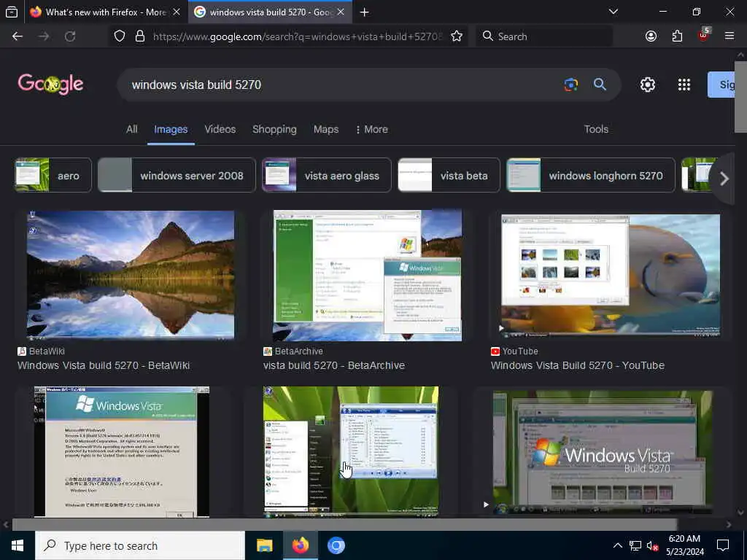View site security padlock info
Screen dimensions: 747x560
point(139,36)
